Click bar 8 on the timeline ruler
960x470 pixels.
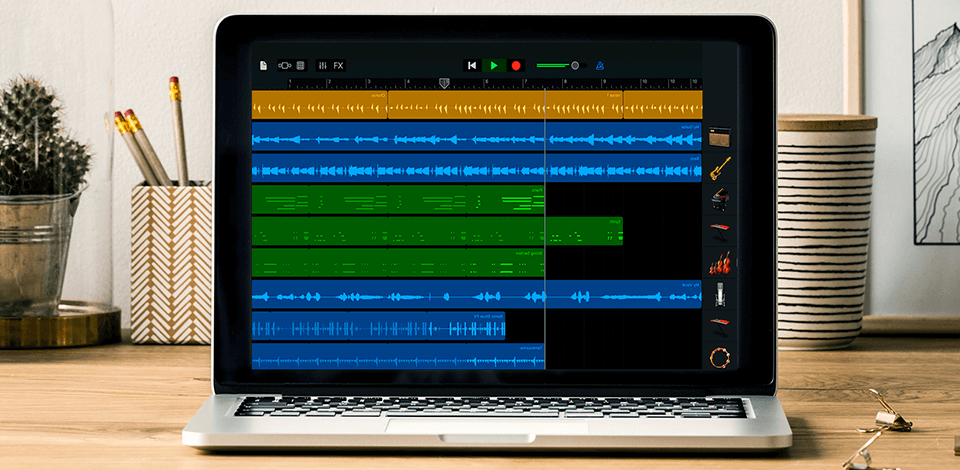[565, 81]
